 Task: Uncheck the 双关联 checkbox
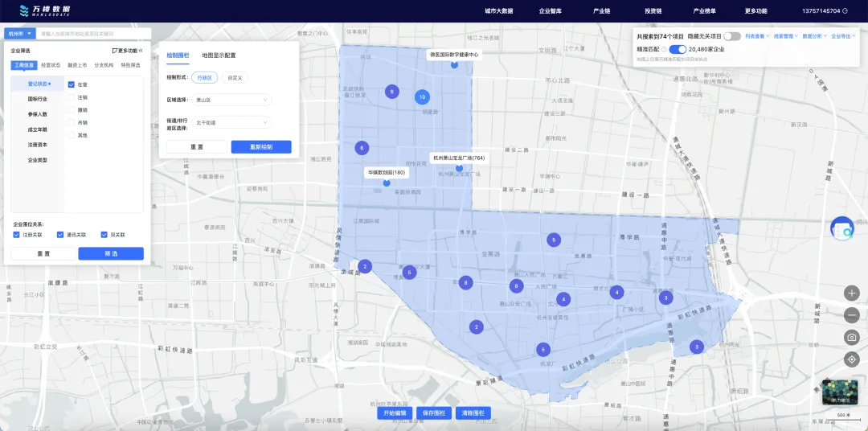tap(104, 235)
